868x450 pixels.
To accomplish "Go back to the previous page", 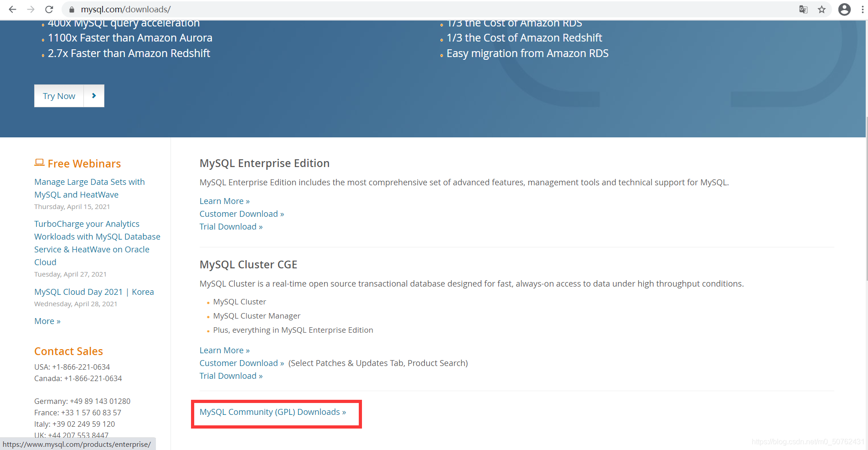I will [12, 9].
